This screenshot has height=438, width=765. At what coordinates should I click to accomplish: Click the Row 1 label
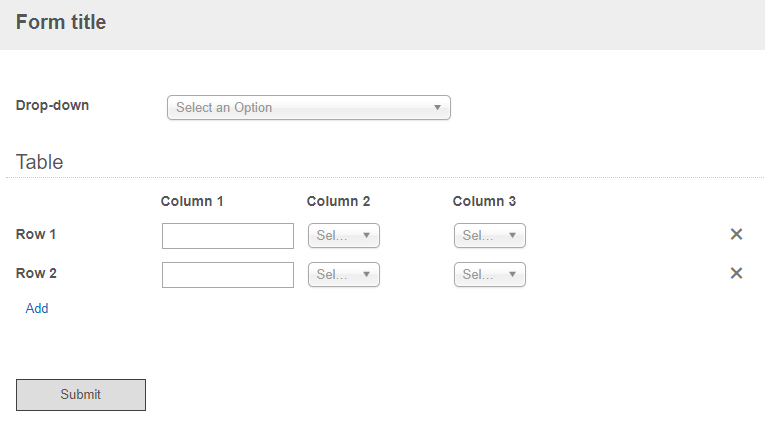36,234
